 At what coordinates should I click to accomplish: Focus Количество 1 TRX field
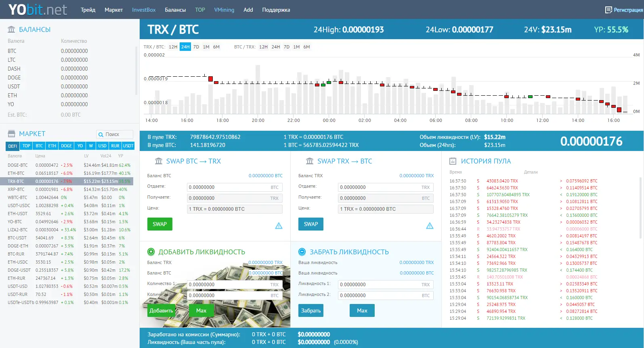click(x=235, y=285)
